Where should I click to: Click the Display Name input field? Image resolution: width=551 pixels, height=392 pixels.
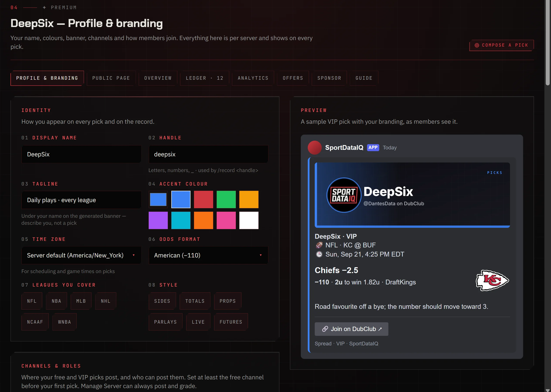click(81, 154)
